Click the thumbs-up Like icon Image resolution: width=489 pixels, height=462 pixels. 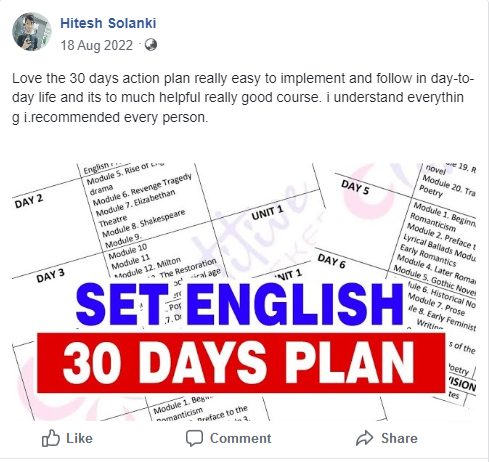click(51, 438)
